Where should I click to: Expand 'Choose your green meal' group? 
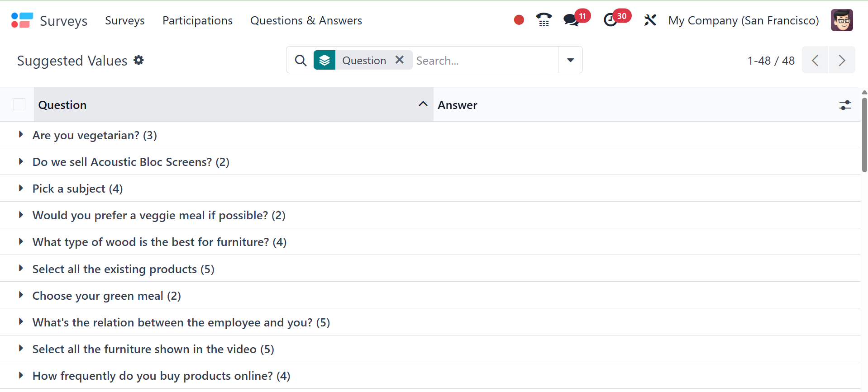point(21,295)
